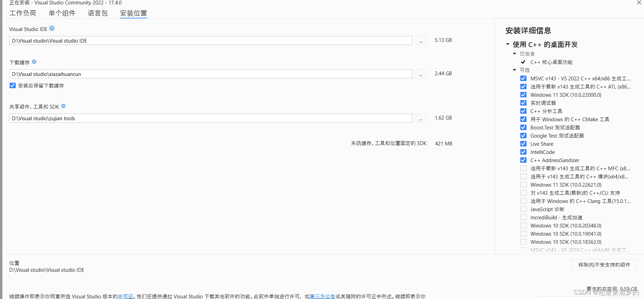This screenshot has height=299, width=644.
Task: Open the 许可证 license link
Action: point(125,296)
